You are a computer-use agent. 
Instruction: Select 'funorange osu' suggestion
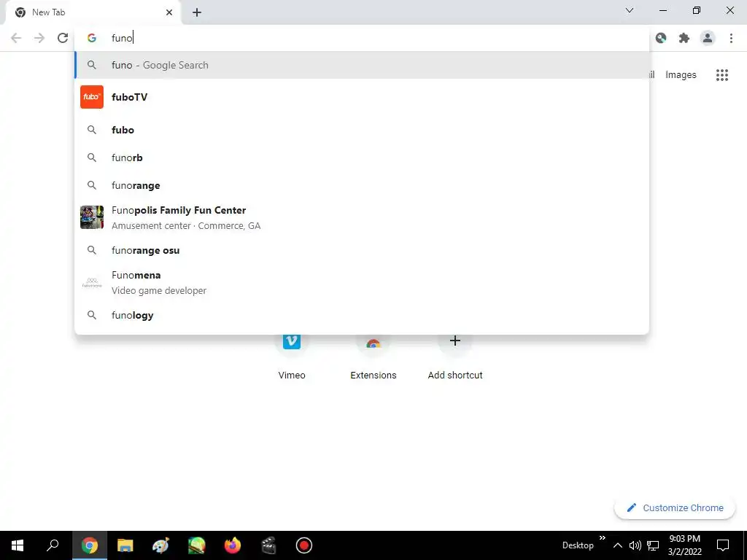[x=362, y=251]
